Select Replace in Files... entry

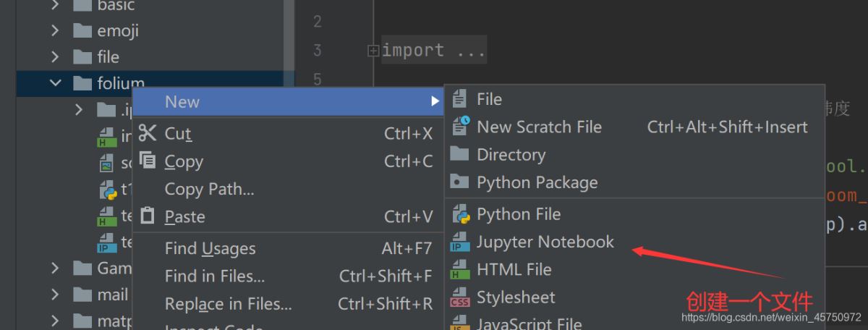pyautogui.click(x=228, y=304)
